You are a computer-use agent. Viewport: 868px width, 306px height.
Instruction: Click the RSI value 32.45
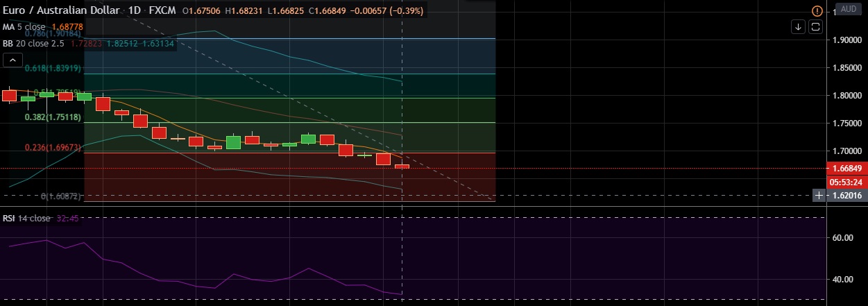[69, 218]
